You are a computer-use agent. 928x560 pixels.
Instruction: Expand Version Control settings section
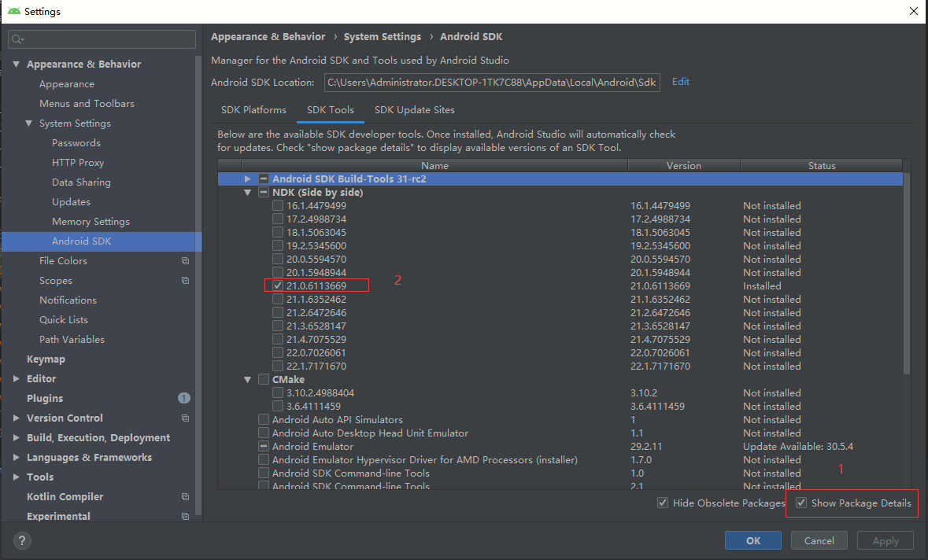click(x=16, y=418)
